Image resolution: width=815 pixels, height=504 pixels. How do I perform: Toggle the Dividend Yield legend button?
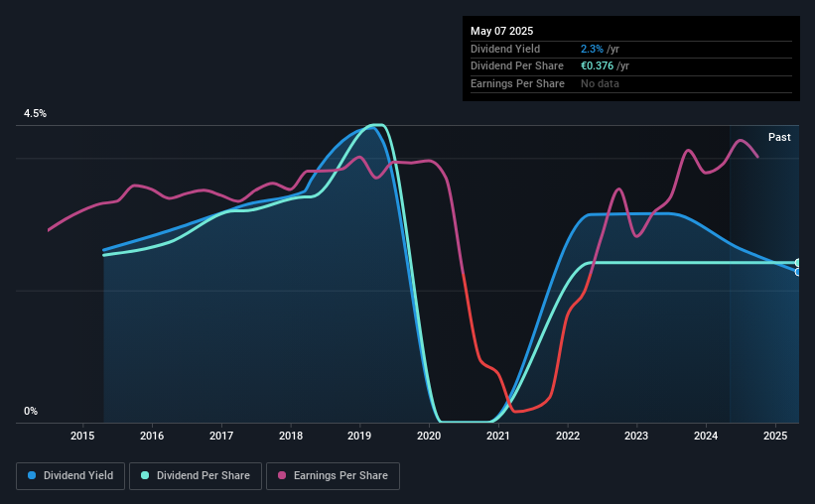coord(70,476)
